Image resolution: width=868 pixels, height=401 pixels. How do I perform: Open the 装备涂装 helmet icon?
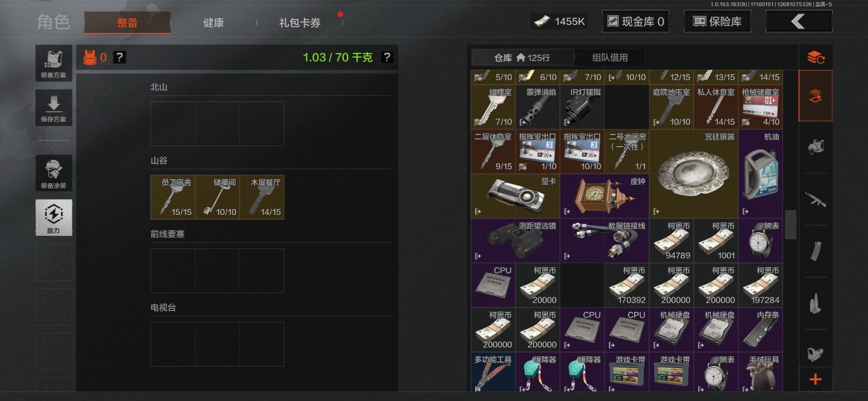(53, 173)
